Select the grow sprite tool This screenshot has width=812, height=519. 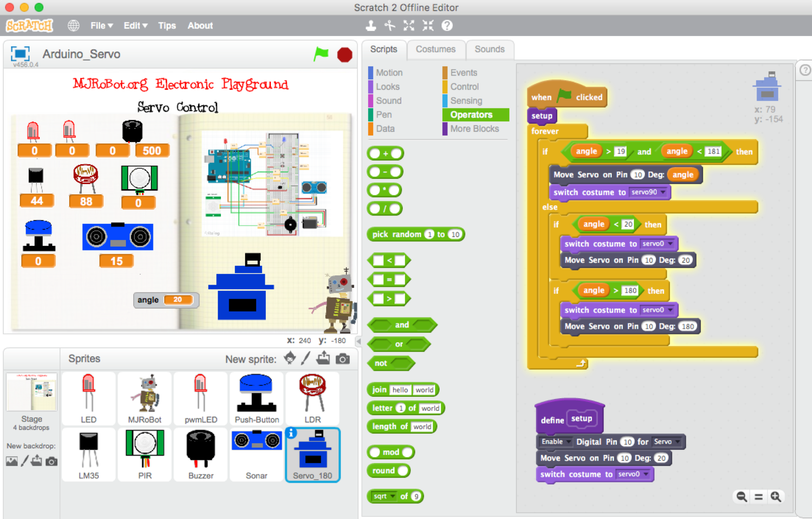[x=409, y=25]
